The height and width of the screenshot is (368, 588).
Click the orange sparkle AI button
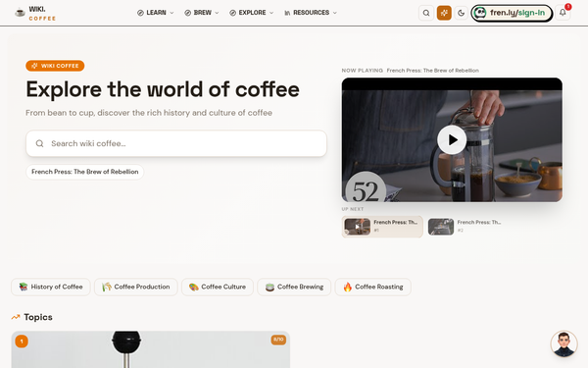click(x=444, y=13)
